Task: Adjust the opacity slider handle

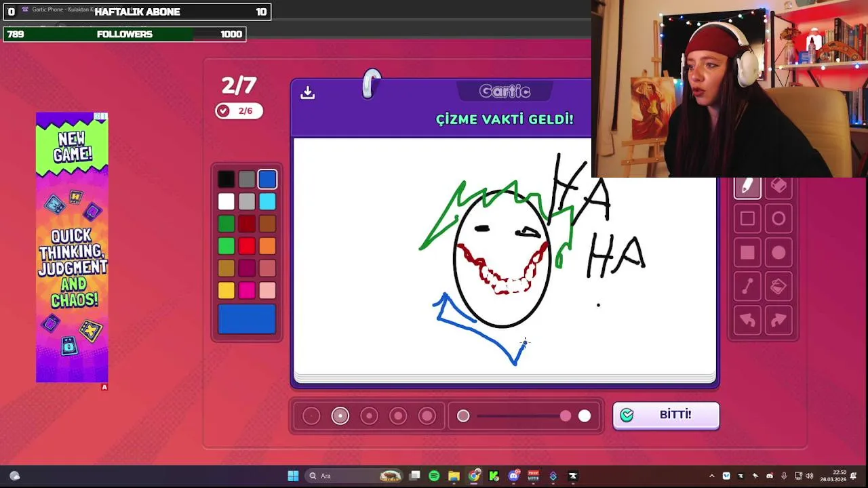Action: [x=566, y=416]
